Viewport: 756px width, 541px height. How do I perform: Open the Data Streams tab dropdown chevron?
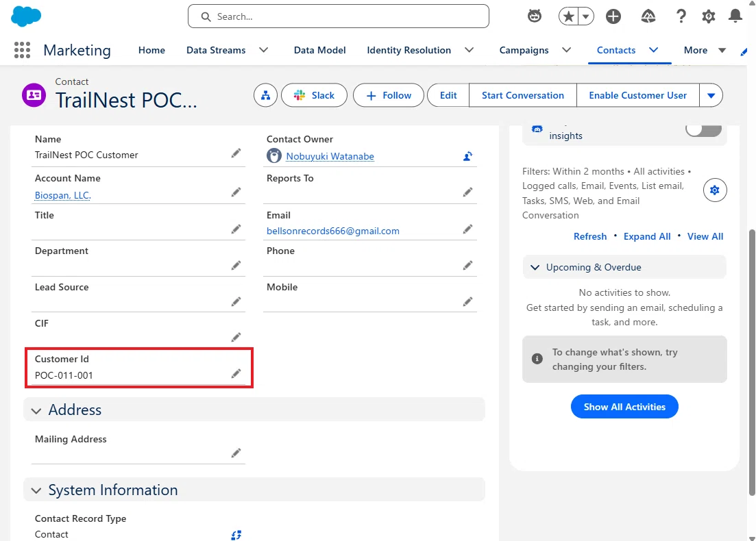pos(264,50)
